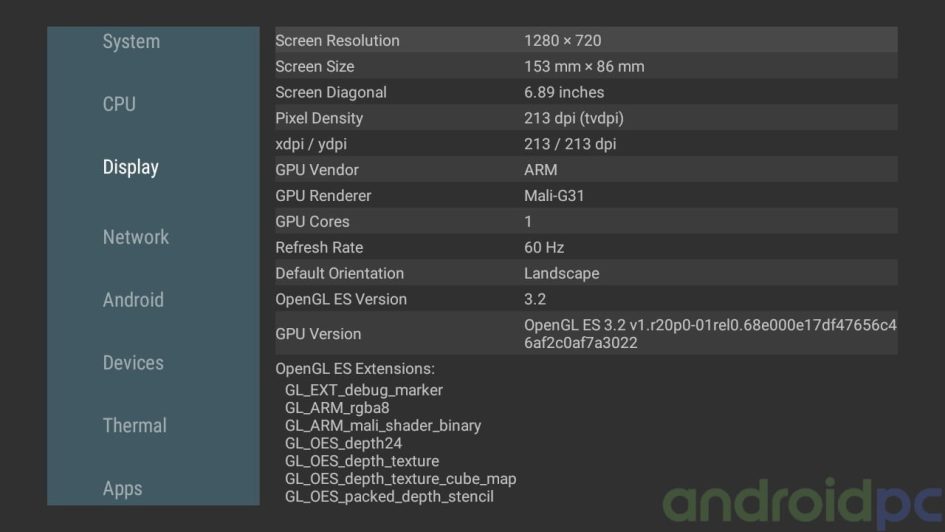Select the OpenGL ES Version row
This screenshot has height=532, width=945.
point(586,299)
